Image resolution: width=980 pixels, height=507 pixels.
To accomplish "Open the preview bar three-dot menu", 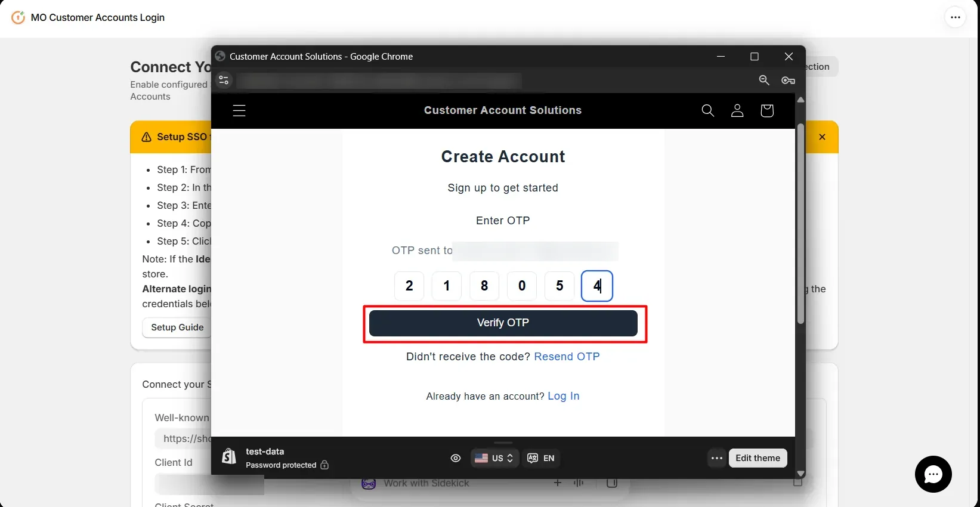I will pos(717,458).
